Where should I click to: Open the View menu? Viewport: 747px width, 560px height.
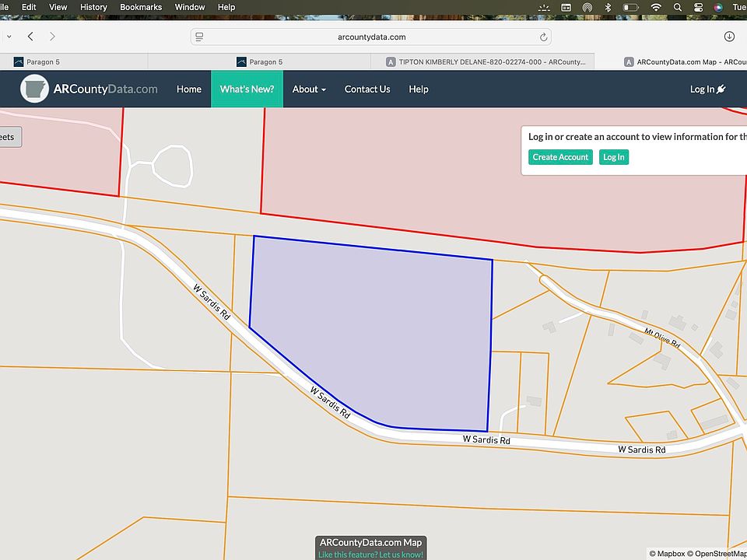coord(58,7)
